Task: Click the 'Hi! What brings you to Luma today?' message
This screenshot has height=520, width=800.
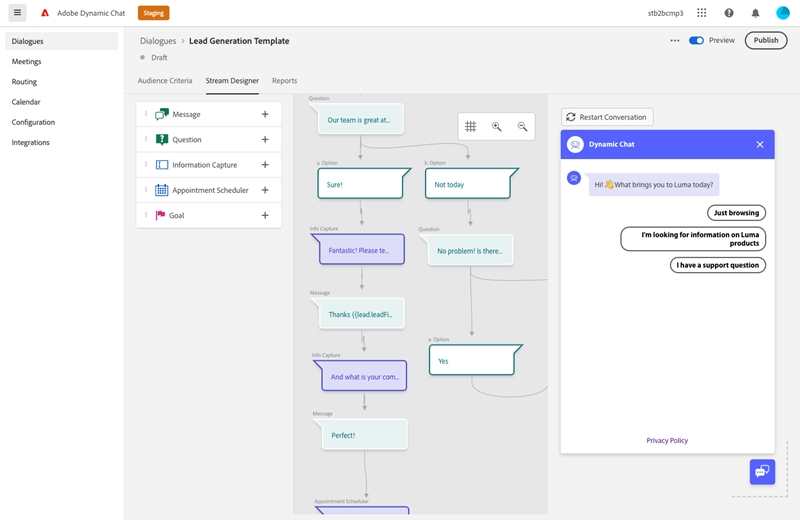Action: coord(654,185)
